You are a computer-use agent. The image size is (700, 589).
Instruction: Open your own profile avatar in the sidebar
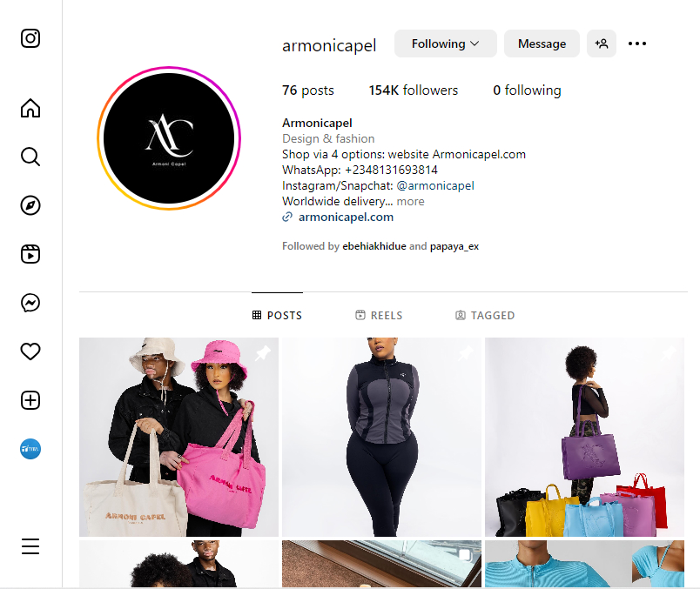(x=30, y=449)
